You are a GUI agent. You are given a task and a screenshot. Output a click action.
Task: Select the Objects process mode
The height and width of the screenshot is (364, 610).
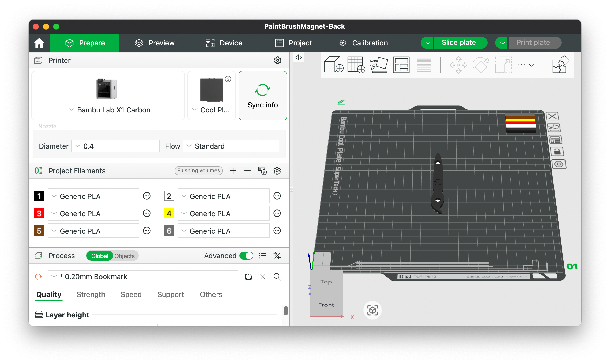[125, 256]
